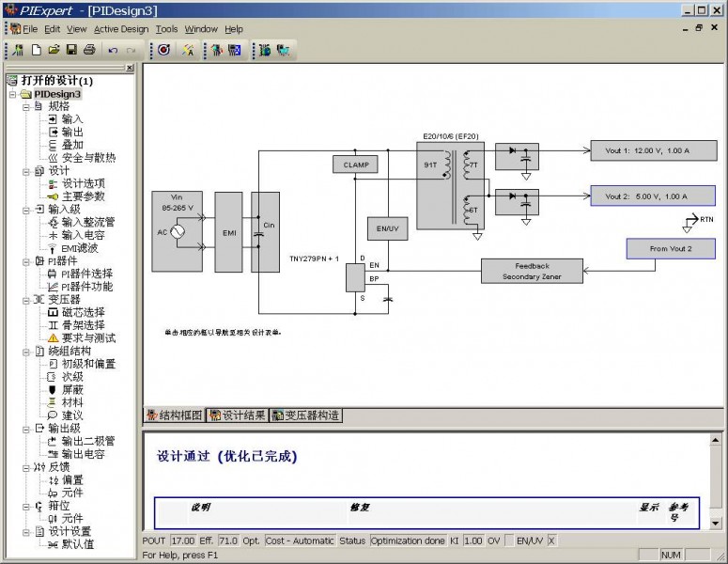Click the New design file icon
Image resolution: width=728 pixels, height=564 pixels.
[x=37, y=49]
